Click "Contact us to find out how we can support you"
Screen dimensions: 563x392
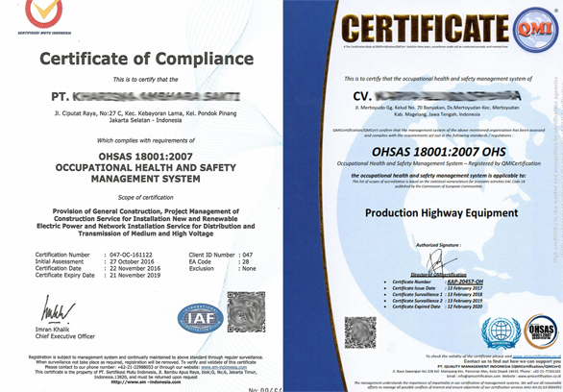tap(512, 361)
